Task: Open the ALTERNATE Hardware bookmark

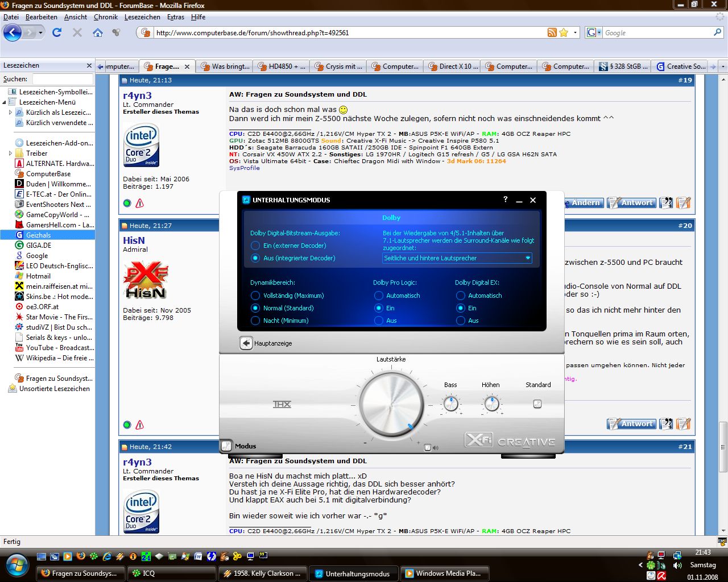Action: [x=60, y=163]
